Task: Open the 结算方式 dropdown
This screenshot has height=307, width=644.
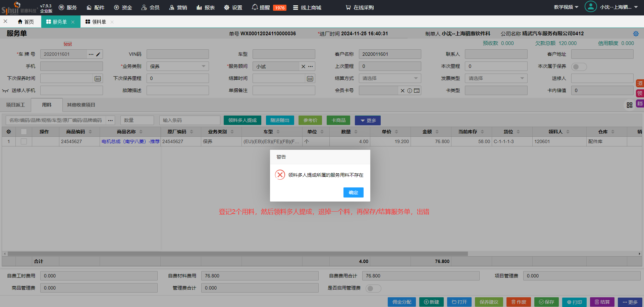Action: point(416,79)
